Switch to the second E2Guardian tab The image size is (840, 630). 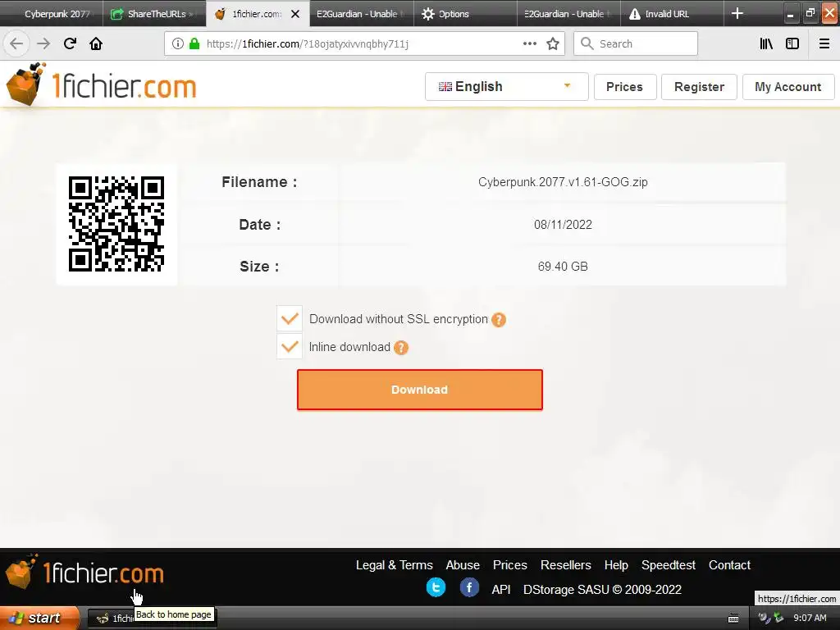tap(568, 14)
